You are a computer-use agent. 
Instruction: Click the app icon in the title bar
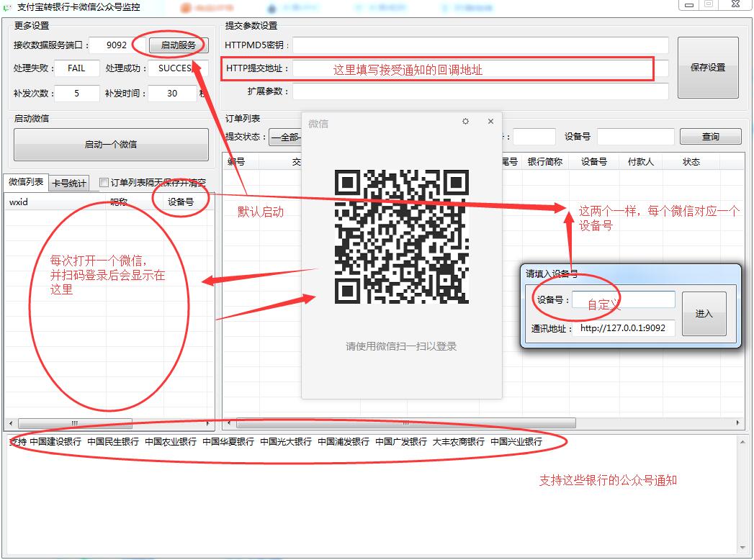click(x=8, y=6)
